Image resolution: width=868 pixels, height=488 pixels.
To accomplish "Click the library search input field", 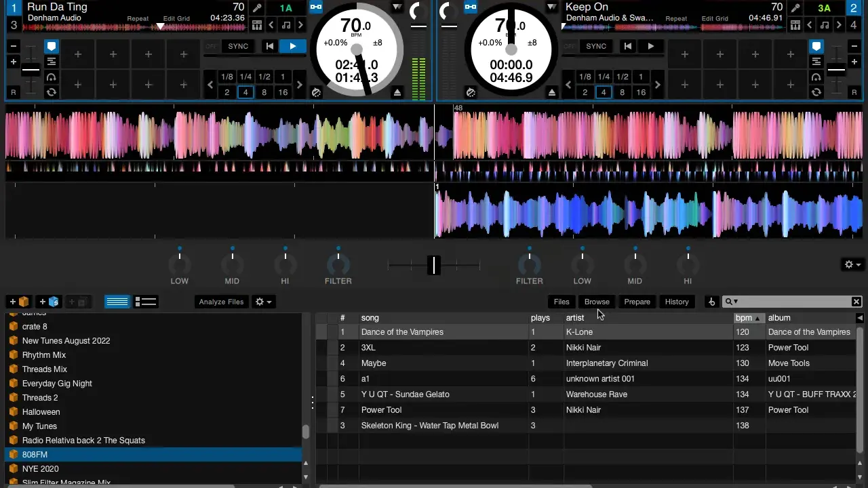I will click(x=793, y=302).
